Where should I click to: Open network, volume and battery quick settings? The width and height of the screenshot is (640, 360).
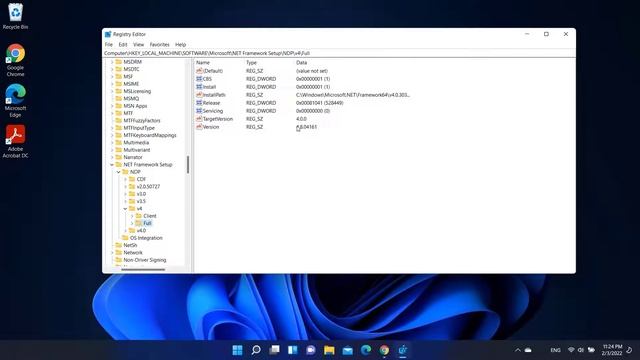[x=581, y=350]
